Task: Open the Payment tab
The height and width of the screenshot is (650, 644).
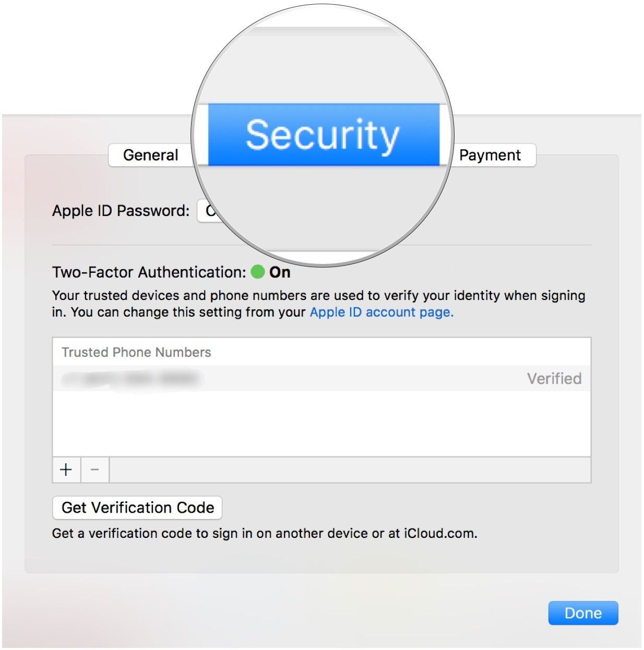Action: pyautogui.click(x=490, y=155)
